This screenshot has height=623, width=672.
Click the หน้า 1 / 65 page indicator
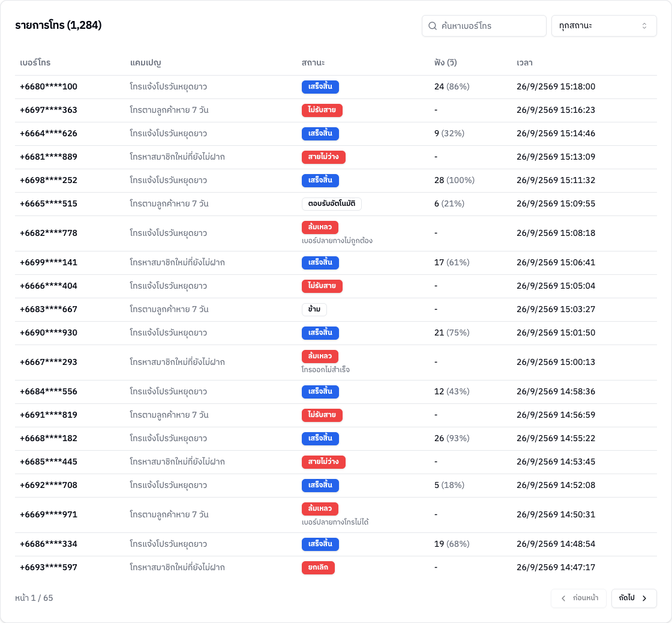(x=34, y=598)
